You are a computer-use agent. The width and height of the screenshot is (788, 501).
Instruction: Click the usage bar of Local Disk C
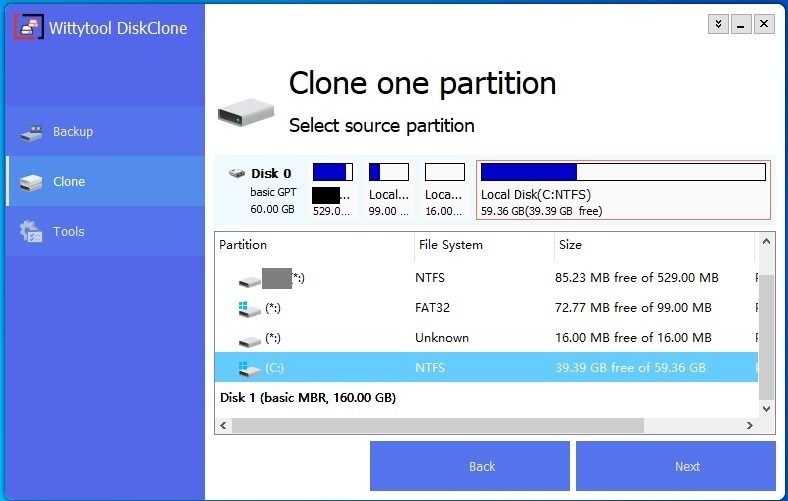pyautogui.click(x=623, y=172)
